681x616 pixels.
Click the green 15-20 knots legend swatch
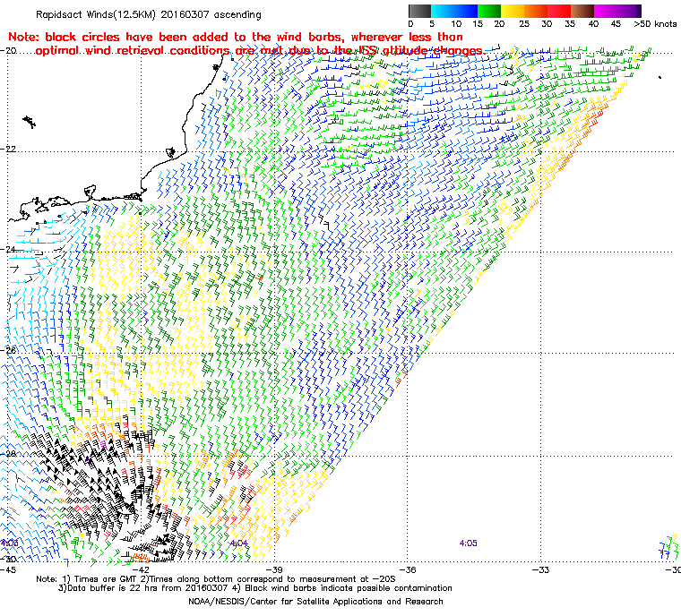coord(489,11)
